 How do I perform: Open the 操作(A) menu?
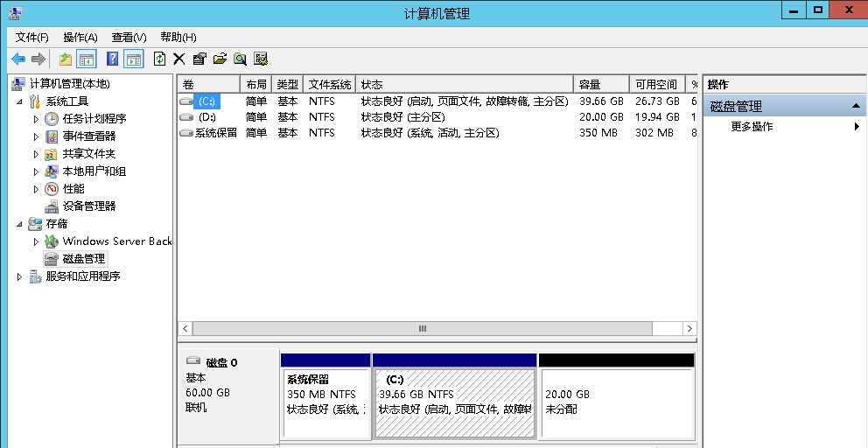coord(80,38)
